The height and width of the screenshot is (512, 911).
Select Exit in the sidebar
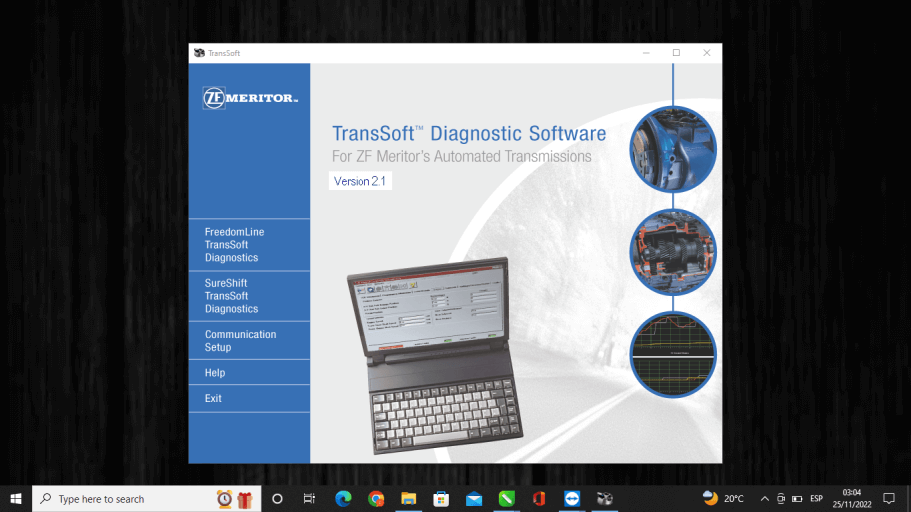point(213,398)
